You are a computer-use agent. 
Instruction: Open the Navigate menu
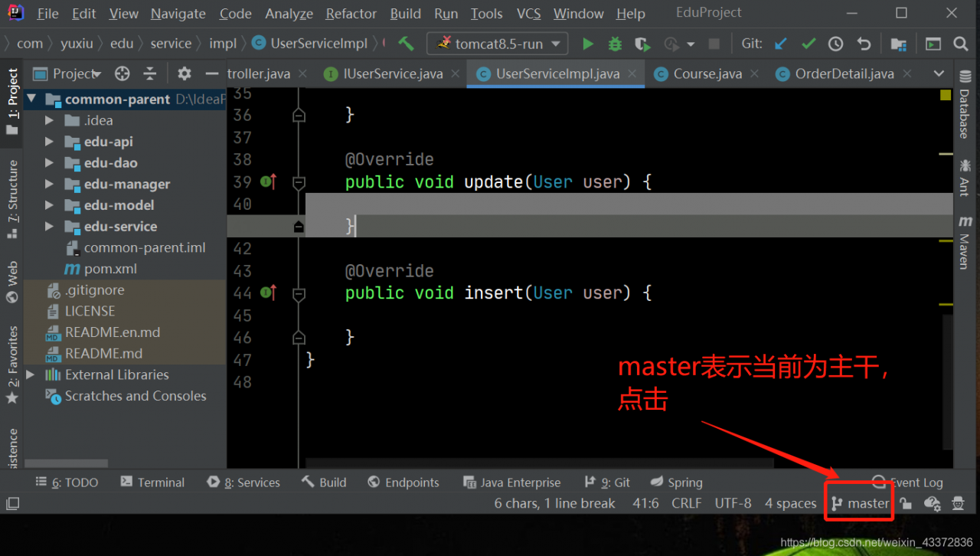point(178,14)
